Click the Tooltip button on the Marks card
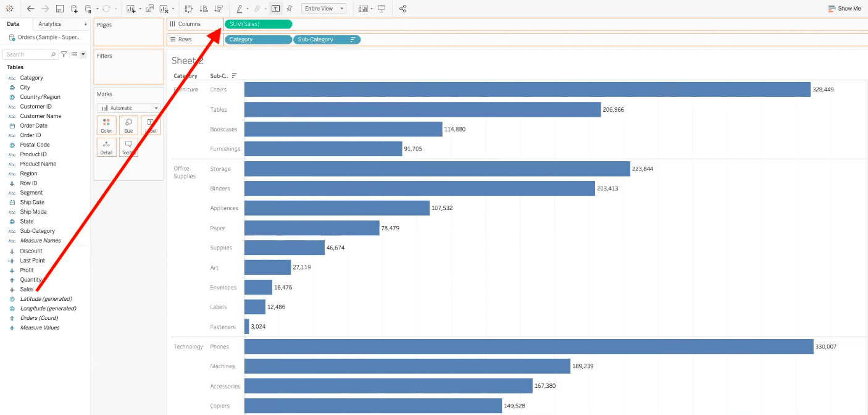Viewport: 868px width, 415px height. click(x=128, y=147)
